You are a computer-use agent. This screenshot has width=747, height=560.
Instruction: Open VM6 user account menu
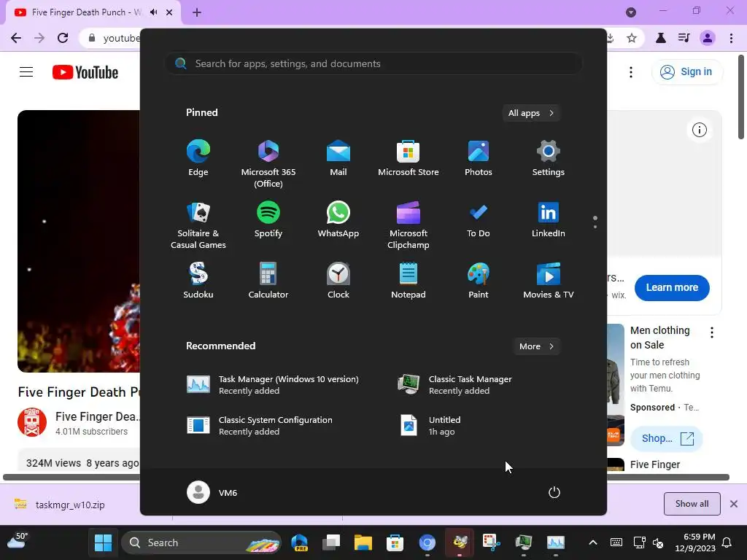tap(212, 492)
